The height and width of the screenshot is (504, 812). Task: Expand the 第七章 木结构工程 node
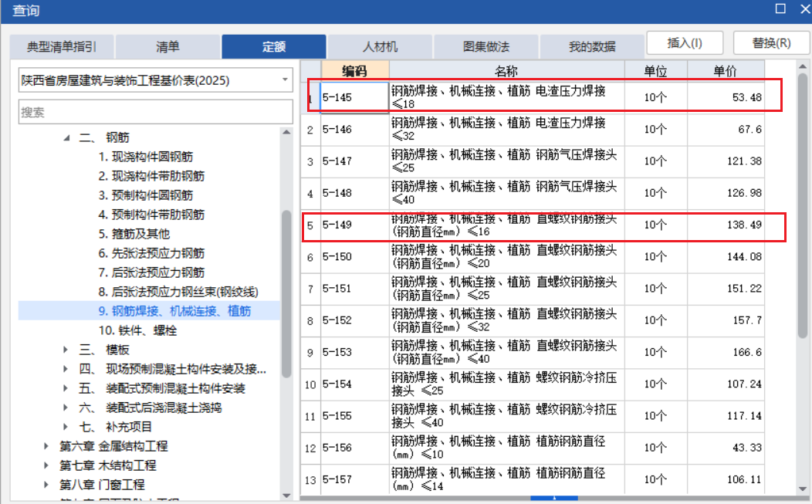[x=45, y=464]
